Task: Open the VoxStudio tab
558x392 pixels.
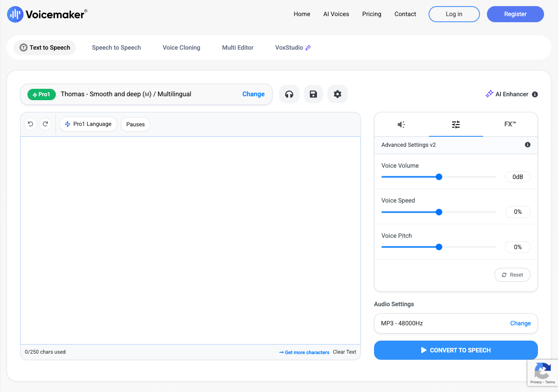Action: [293, 47]
